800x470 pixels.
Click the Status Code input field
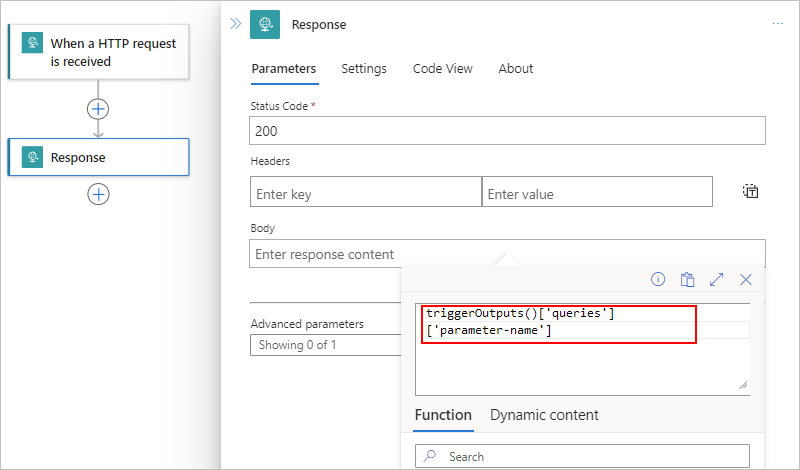[507, 131]
